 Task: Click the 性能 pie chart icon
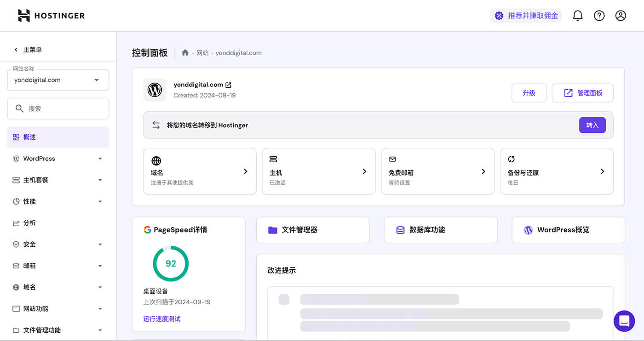pyautogui.click(x=16, y=201)
